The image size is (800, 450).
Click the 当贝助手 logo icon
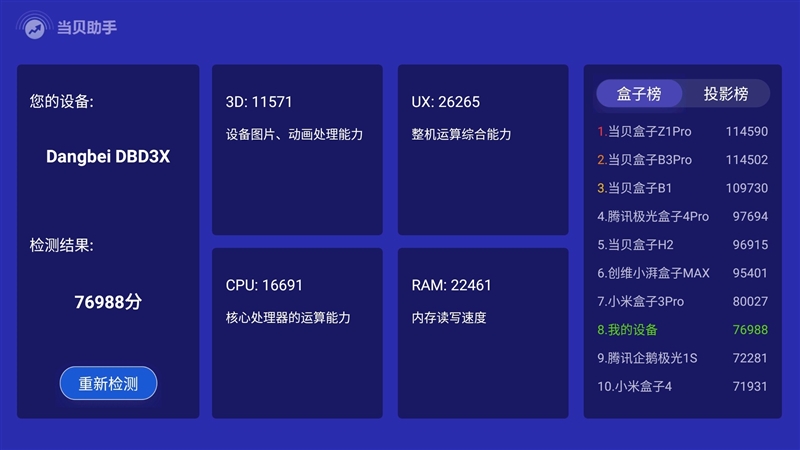[x=33, y=27]
